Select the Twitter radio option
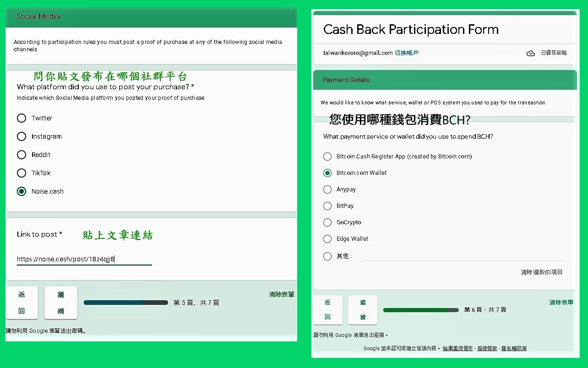This screenshot has width=588, height=368. click(22, 118)
